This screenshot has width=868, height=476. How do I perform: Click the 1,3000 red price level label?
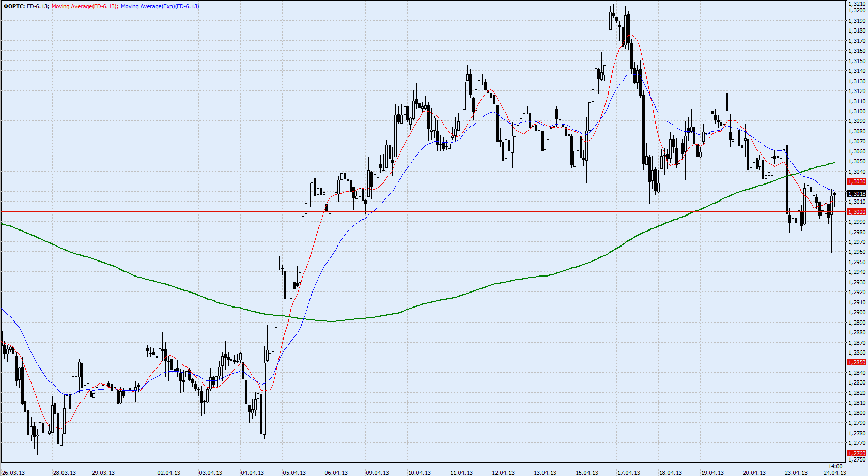click(x=857, y=212)
